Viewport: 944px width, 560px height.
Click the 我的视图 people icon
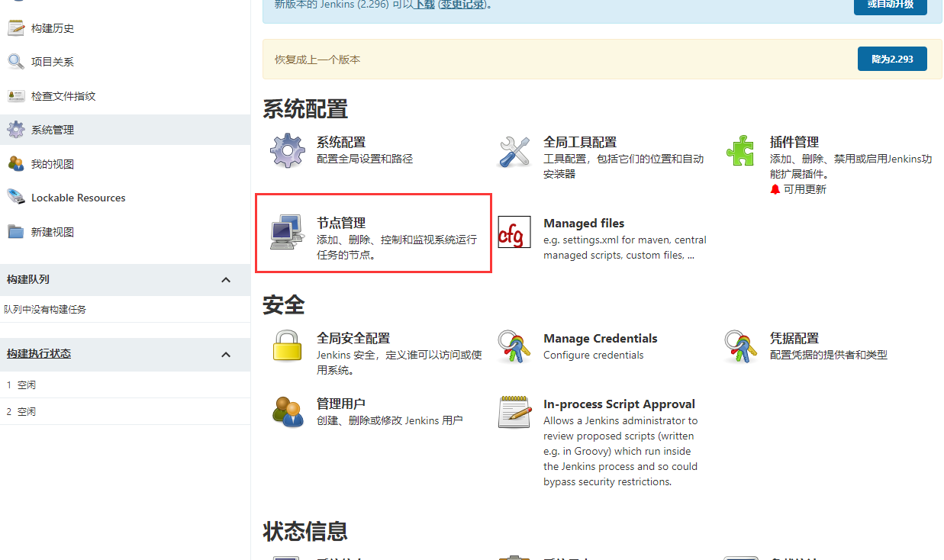point(16,164)
